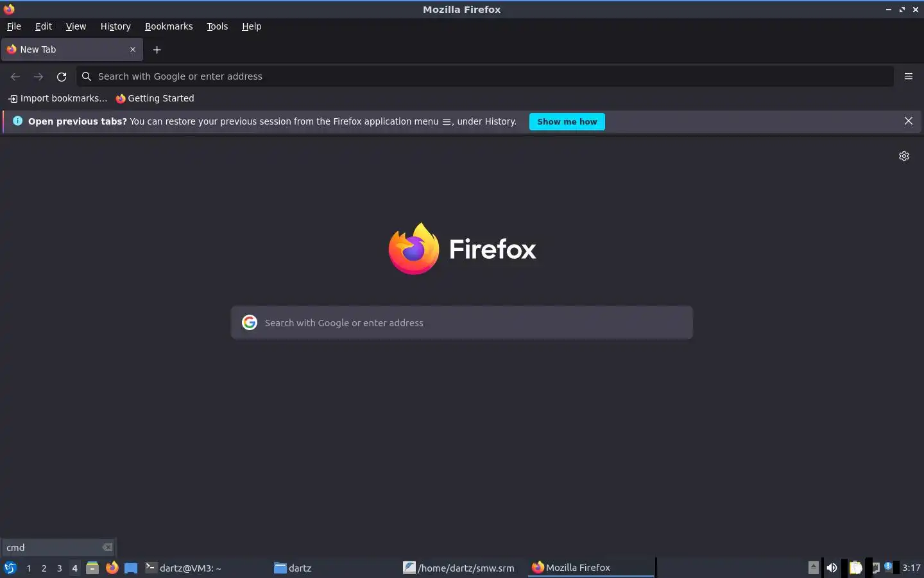Switch to /home/dartz/smw.srm editor window

coord(463,568)
